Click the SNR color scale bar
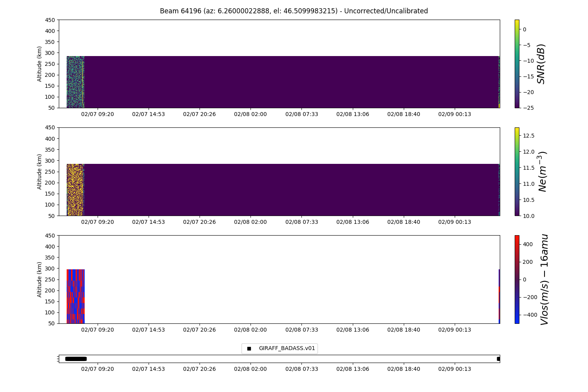Screen dimensions: 588x392 517,64
